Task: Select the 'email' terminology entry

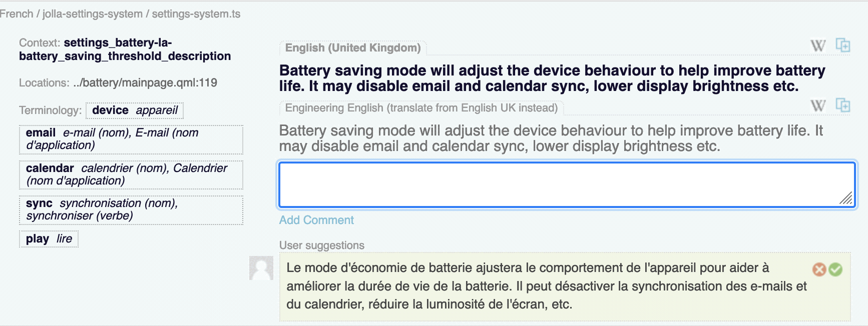Action: point(131,139)
